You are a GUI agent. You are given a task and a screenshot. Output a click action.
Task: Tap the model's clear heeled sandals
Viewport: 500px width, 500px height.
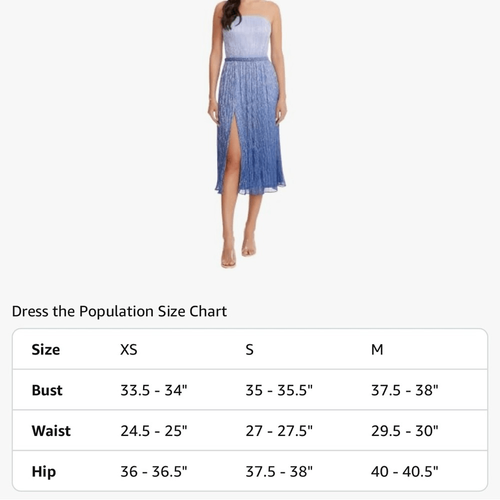(238, 252)
